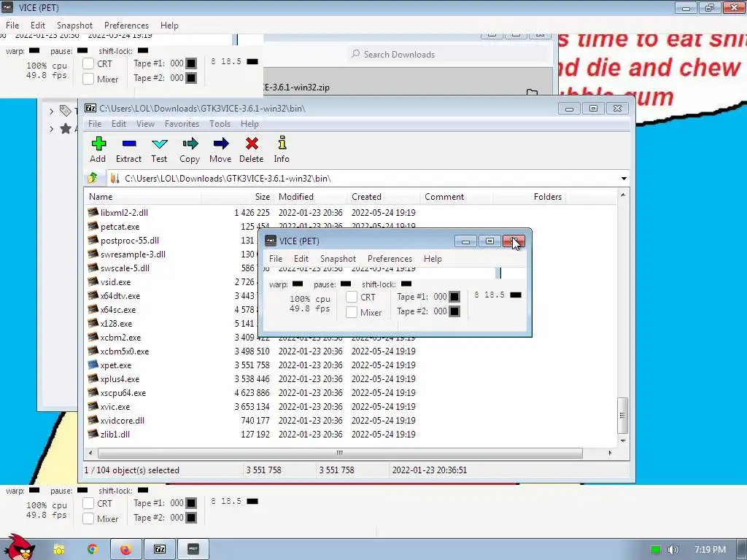The image size is (747, 560).
Task: Open Tools menu in 7-Zip
Action: pyautogui.click(x=220, y=124)
